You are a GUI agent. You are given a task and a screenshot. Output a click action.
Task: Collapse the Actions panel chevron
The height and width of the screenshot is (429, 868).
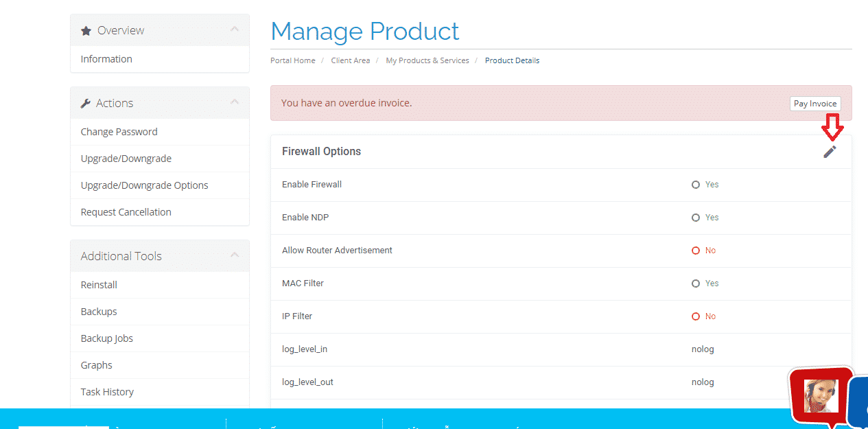[x=235, y=102]
